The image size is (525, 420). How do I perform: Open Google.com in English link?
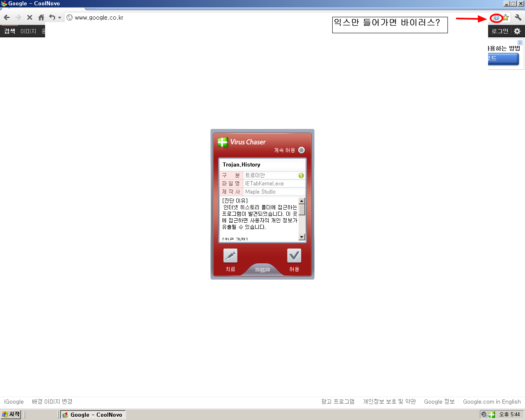coord(492,402)
